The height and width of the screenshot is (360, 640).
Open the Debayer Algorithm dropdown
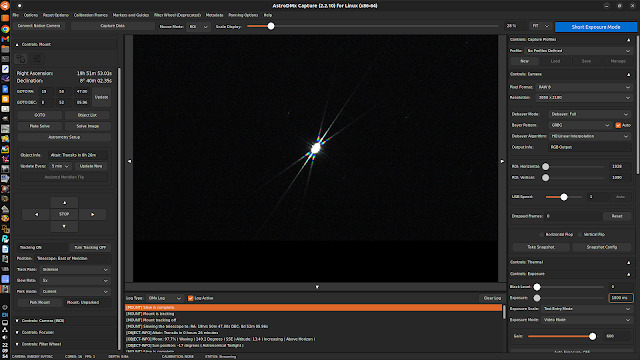[589, 136]
